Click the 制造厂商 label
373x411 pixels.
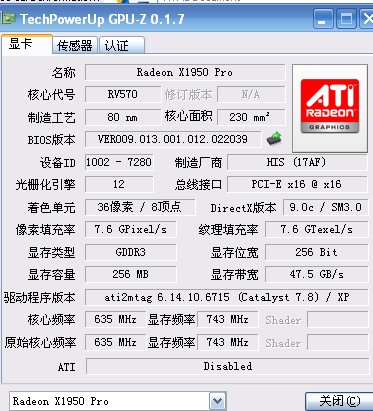198,163
